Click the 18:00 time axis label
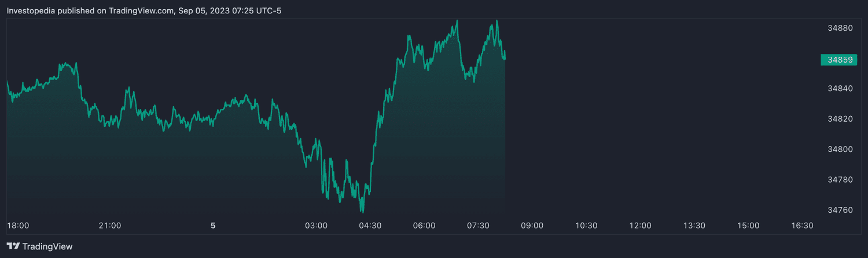This screenshot has height=258, width=868. [x=18, y=225]
